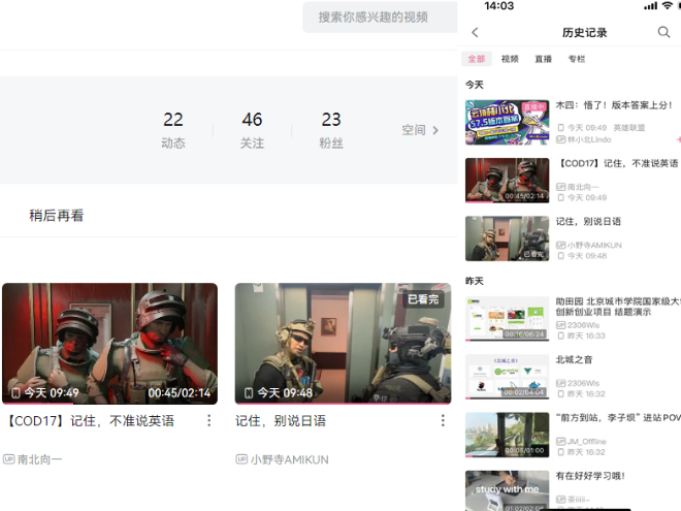The height and width of the screenshot is (511, 681).
Task: Open search via magnifier icon in history
Action: [x=664, y=32]
